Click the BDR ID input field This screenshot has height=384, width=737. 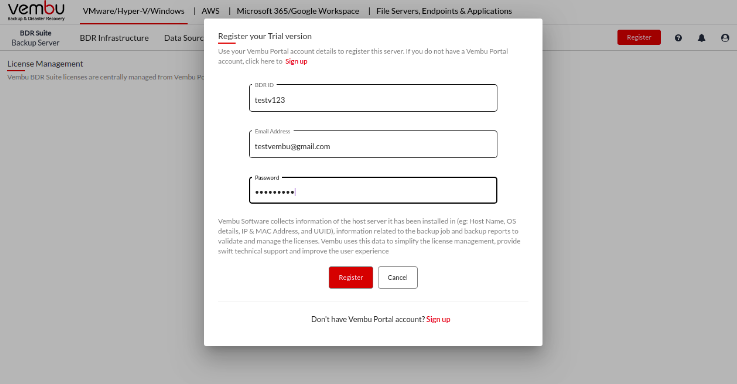(373, 98)
